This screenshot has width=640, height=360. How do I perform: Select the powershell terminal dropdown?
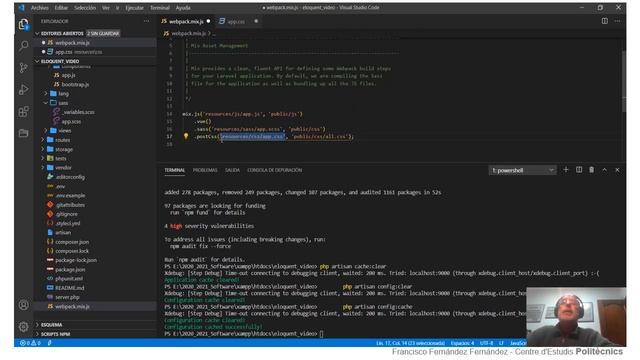click(x=522, y=170)
